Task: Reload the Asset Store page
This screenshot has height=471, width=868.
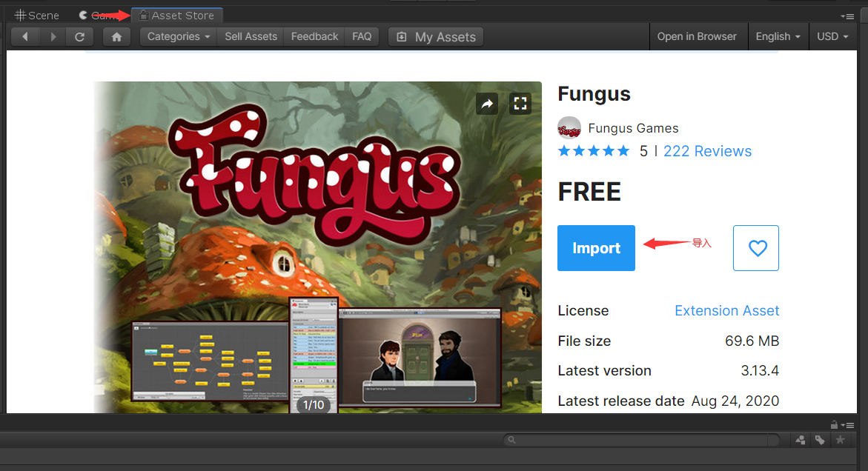Action: pyautogui.click(x=80, y=37)
